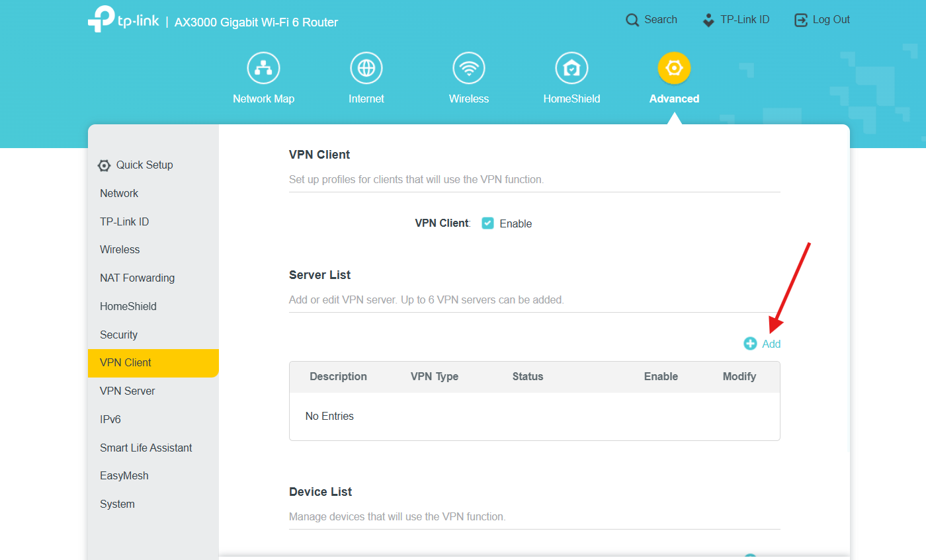This screenshot has width=926, height=560.
Task: Uncheck the VPN Client Enable checkbox
Action: (487, 223)
